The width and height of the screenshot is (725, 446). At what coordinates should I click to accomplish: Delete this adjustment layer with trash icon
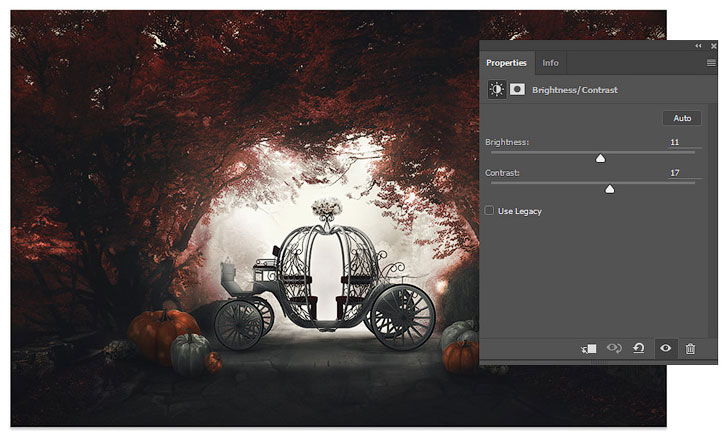click(690, 348)
